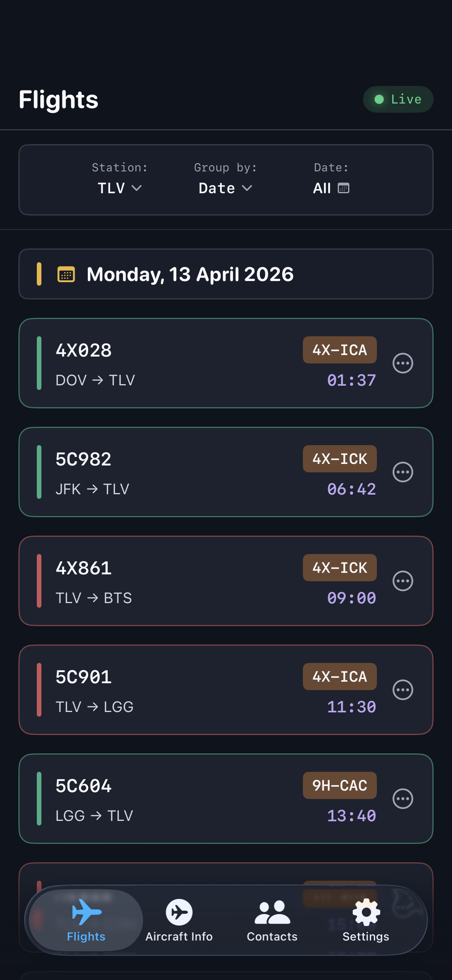Expand the Station TLV dropdown
This screenshot has height=980, width=452.
pyautogui.click(x=120, y=188)
